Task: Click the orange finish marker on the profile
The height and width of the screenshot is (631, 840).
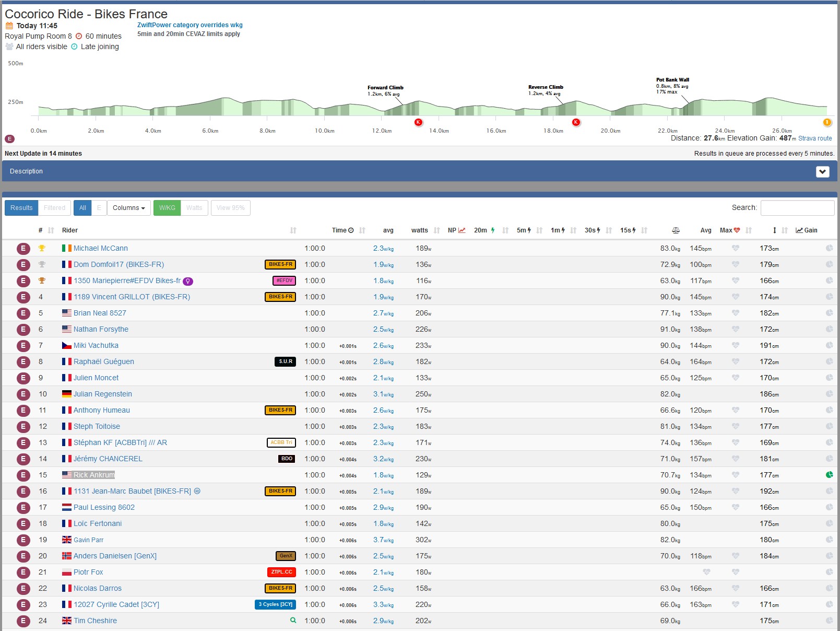Action: pos(827,122)
